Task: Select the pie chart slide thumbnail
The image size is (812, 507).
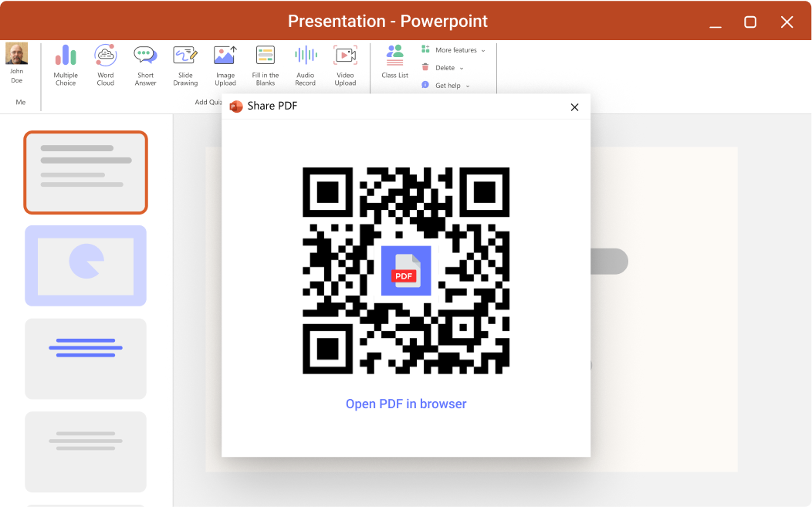Action: (x=86, y=265)
